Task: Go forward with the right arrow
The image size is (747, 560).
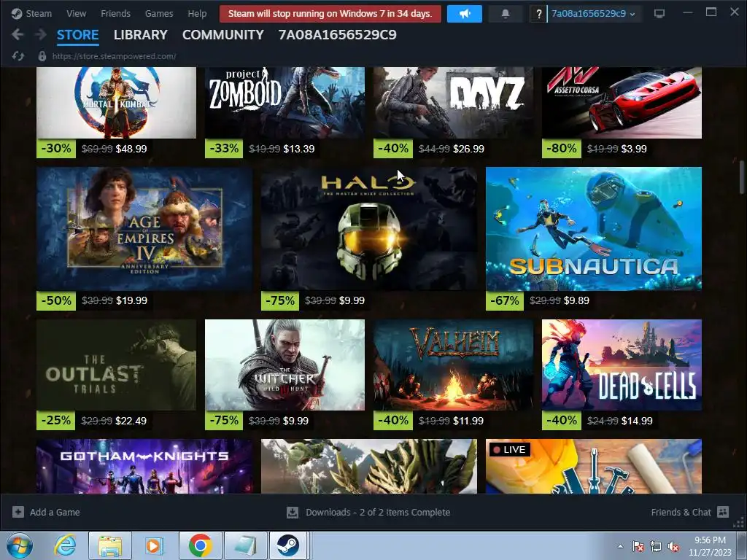Action: tap(41, 34)
